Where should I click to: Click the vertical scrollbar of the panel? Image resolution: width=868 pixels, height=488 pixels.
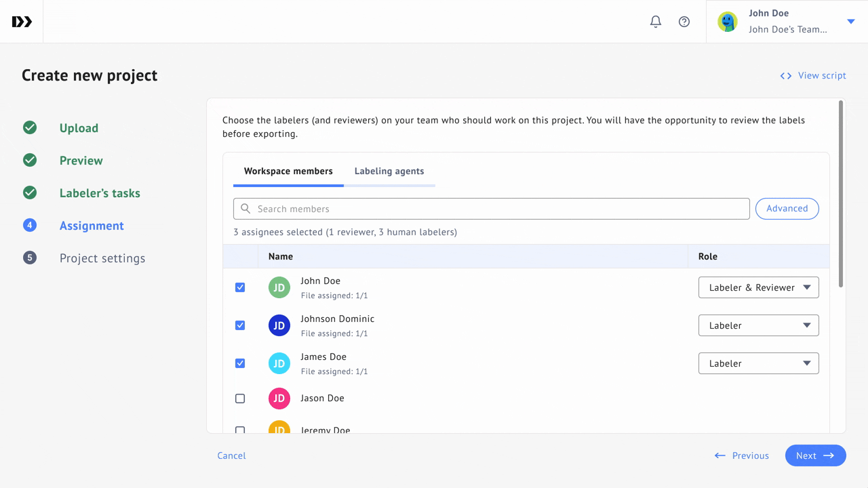pyautogui.click(x=841, y=193)
